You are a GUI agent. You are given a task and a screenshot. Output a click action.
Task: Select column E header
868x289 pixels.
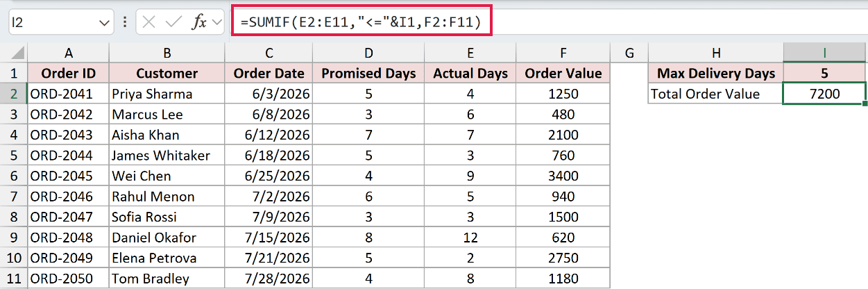470,52
